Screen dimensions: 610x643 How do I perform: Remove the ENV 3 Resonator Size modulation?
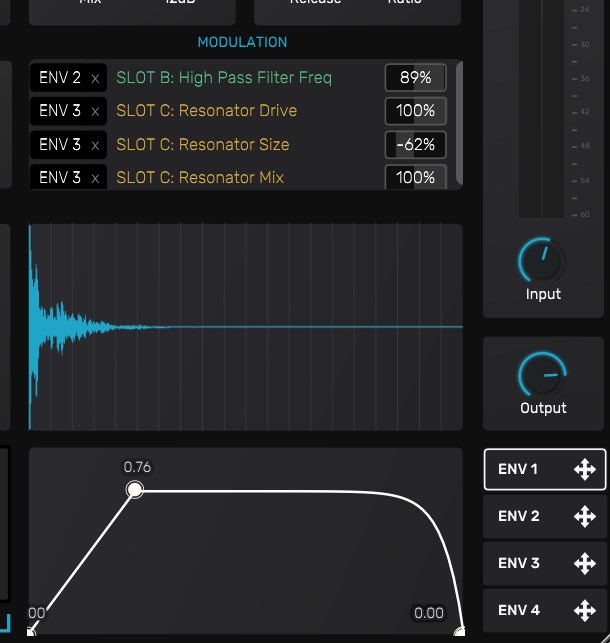coord(95,145)
